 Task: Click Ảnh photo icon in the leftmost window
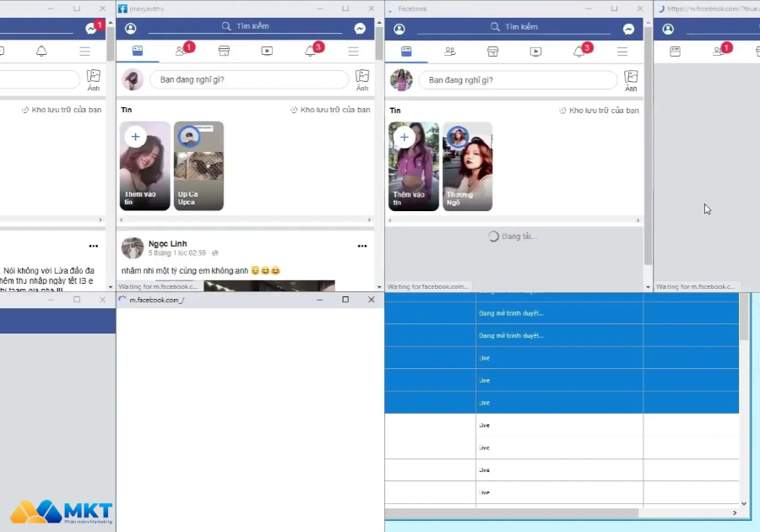point(94,80)
